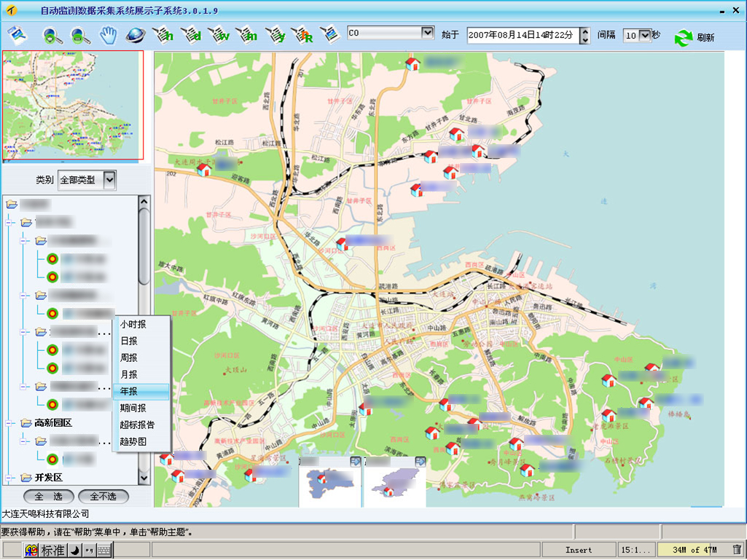Click the house marker inside the right inset map

point(388,491)
